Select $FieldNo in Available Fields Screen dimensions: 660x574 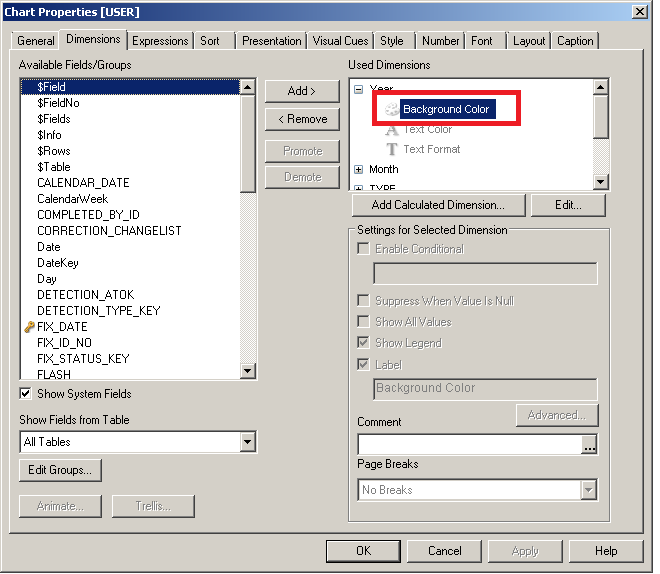pyautogui.click(x=130, y=103)
